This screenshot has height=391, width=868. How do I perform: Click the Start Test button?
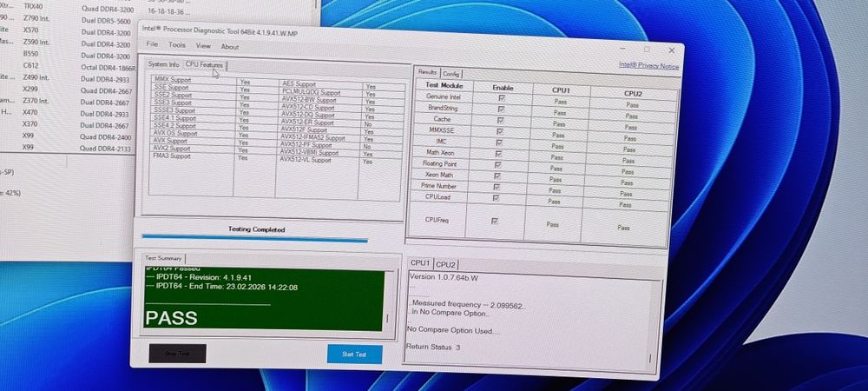click(354, 355)
